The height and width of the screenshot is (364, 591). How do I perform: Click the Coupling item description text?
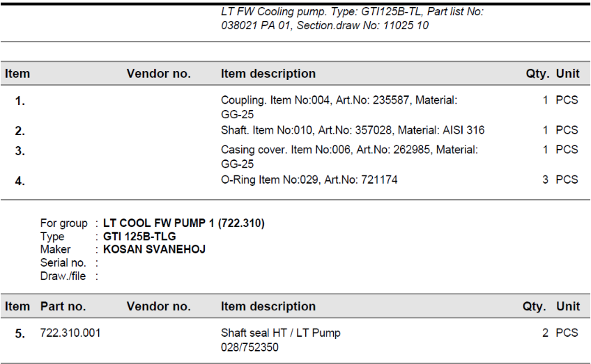[339, 100]
